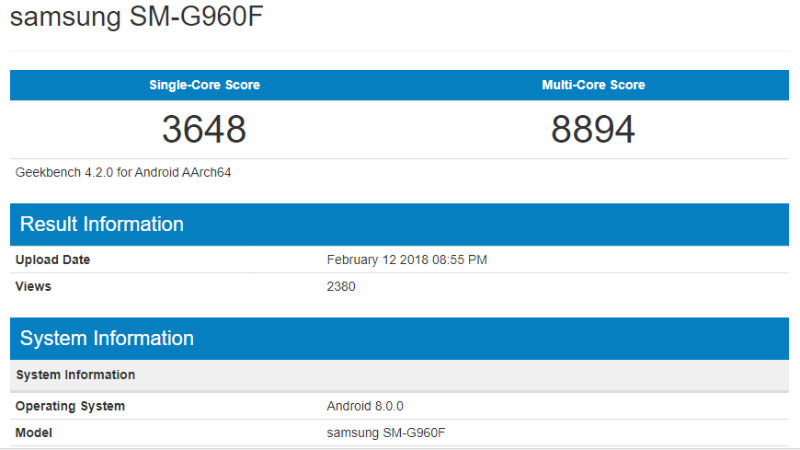Image resolution: width=800 pixels, height=450 pixels.
Task: Click the date February 12 2018 08:55 PM
Action: pos(407,260)
